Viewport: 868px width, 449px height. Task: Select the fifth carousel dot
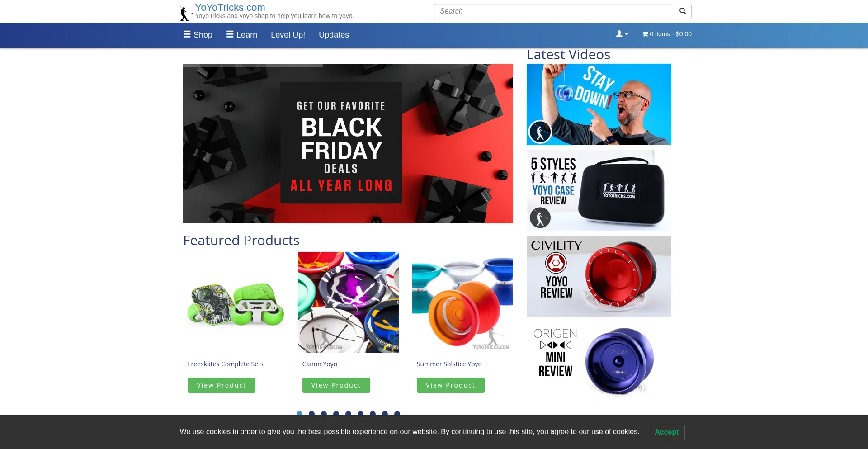[348, 413]
